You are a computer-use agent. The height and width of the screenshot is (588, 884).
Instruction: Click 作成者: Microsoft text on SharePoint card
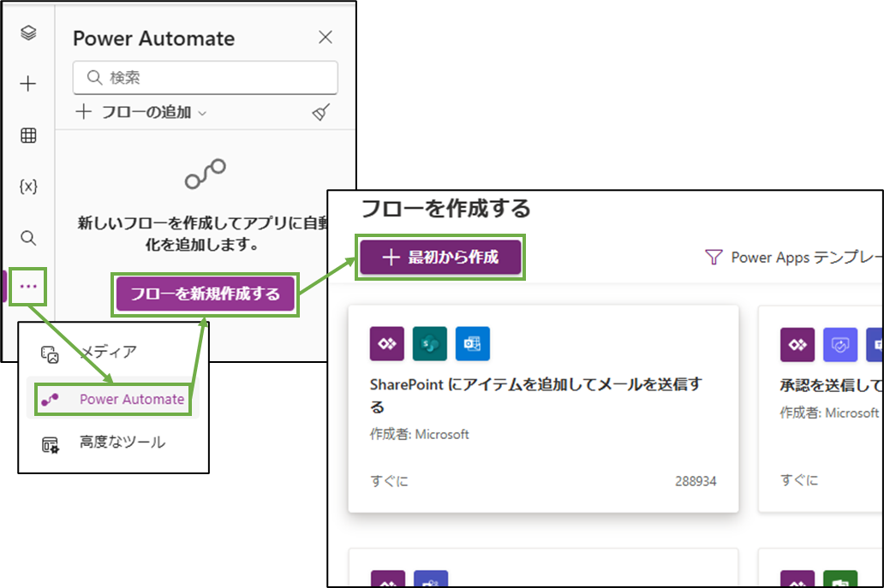[x=420, y=434]
